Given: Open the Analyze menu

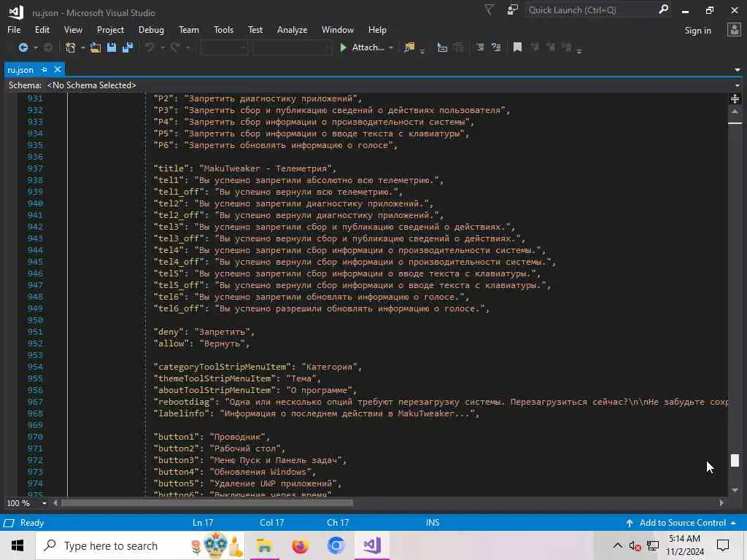Looking at the screenshot, I should (292, 29).
